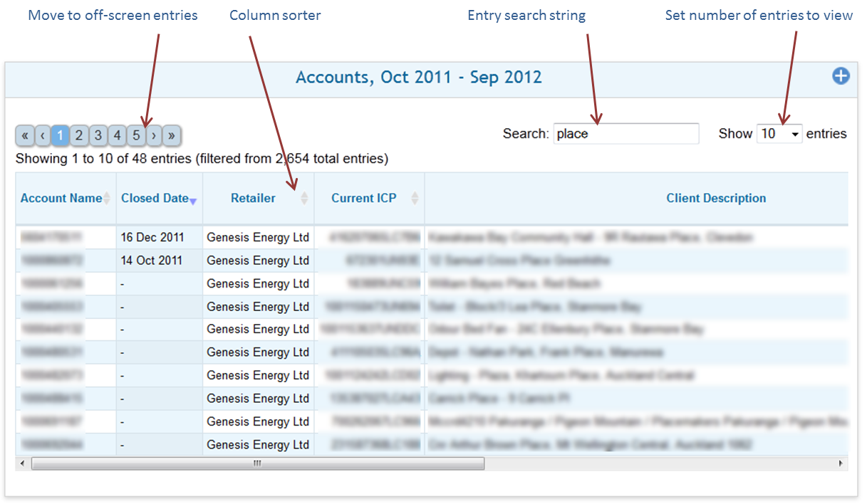Click the Client Description column header
The width and height of the screenshot is (867, 504).
pyautogui.click(x=716, y=199)
